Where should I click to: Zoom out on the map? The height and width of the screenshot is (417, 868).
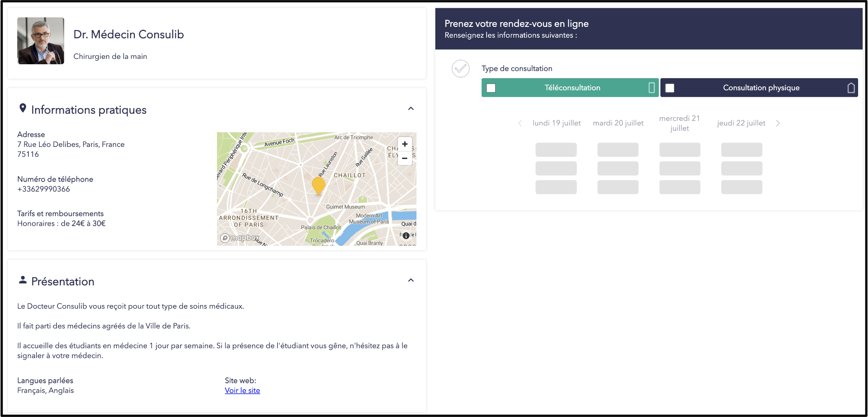click(x=404, y=158)
